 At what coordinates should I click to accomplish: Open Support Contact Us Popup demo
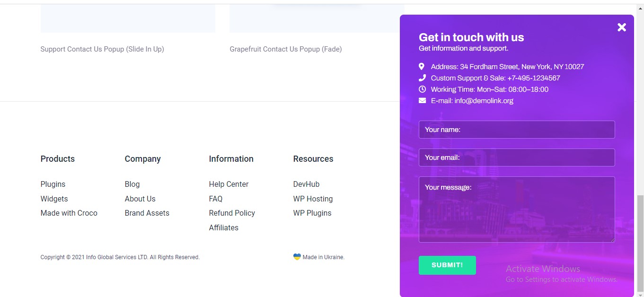click(102, 49)
